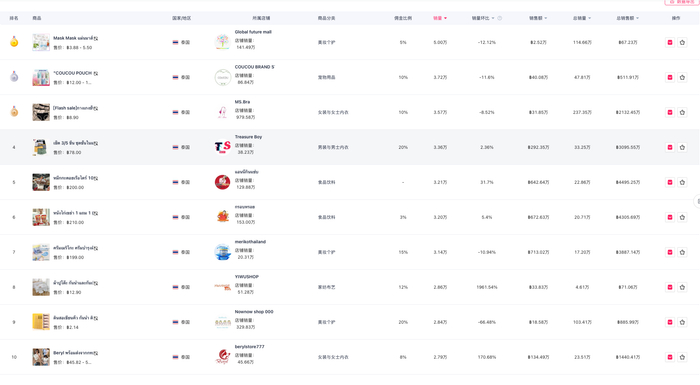Click the 237.35万 total sales value
This screenshot has height=385, width=700.
(582, 113)
